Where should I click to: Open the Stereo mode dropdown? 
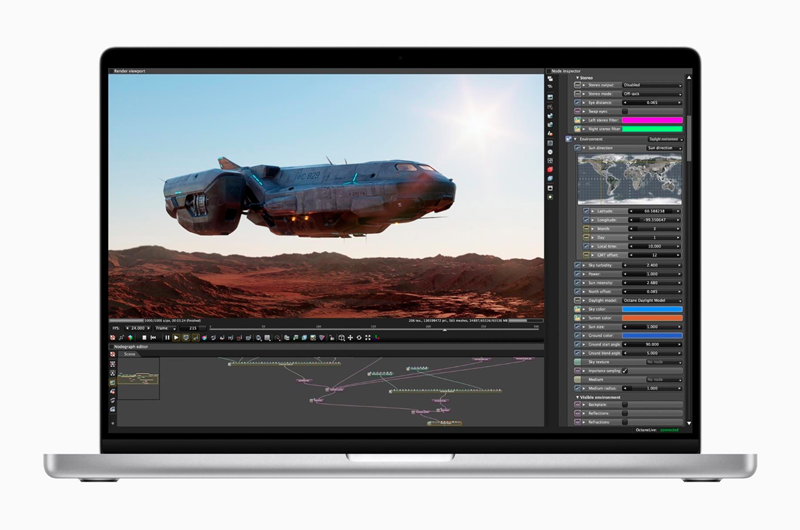click(652, 94)
